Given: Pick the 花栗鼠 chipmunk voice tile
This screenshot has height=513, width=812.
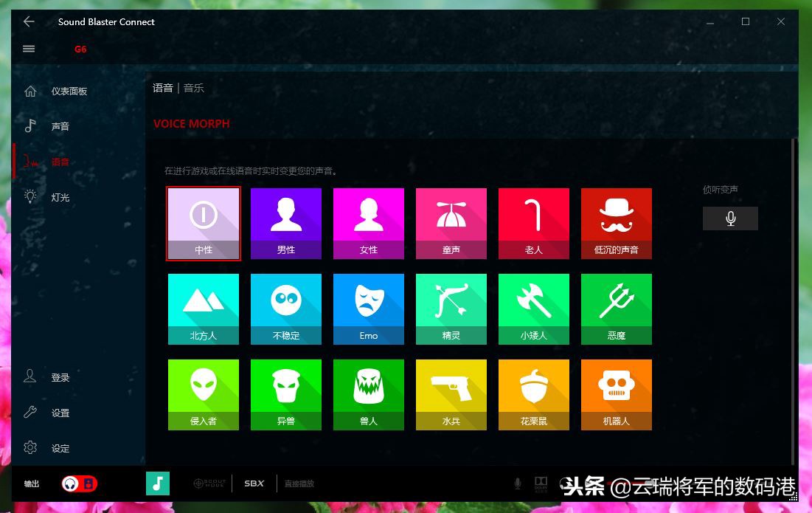Looking at the screenshot, I should pos(533,395).
